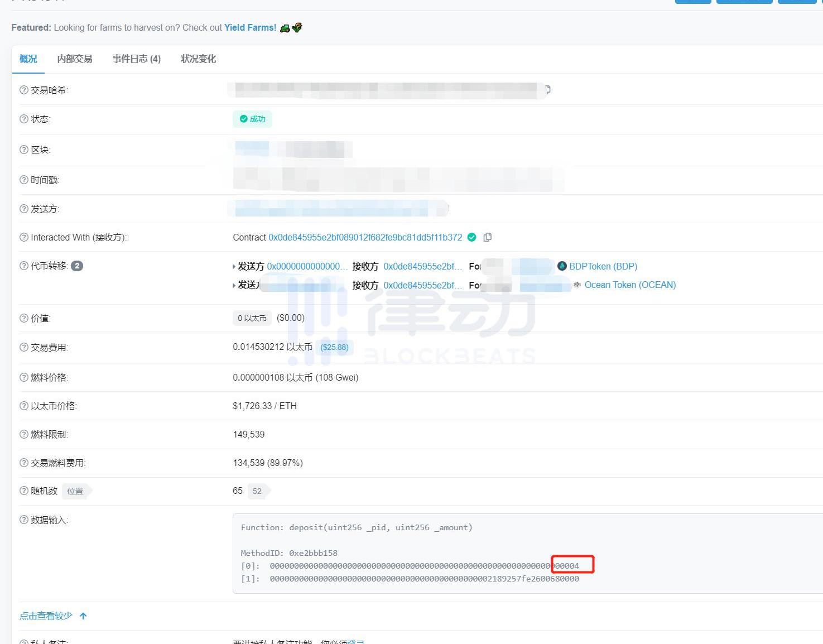Screen dimensions: 823x644
Task: Copy the contract address using the copy icon
Action: tap(488, 237)
